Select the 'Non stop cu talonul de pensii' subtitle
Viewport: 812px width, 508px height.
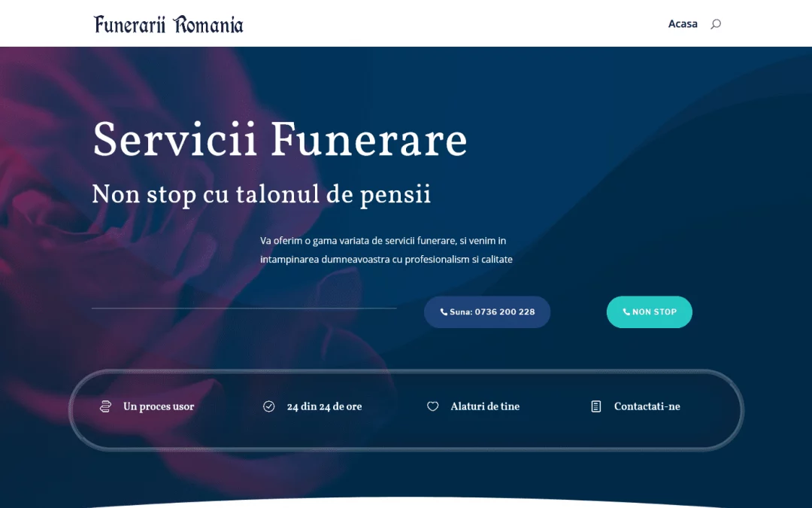261,194
